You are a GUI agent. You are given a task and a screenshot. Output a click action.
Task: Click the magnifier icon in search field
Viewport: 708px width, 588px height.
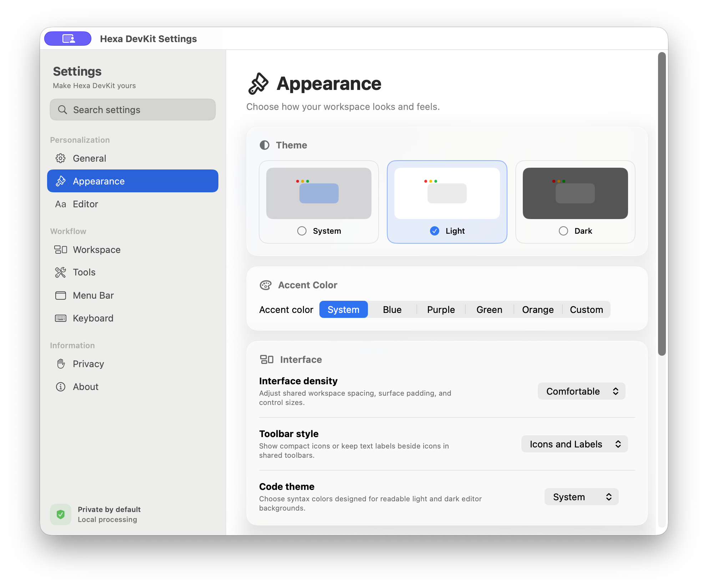coord(62,110)
